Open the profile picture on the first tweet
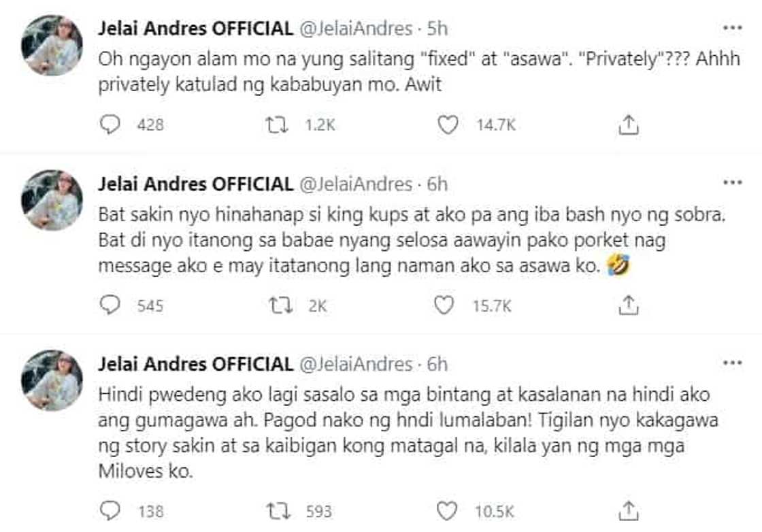762x532 pixels. tap(52, 45)
